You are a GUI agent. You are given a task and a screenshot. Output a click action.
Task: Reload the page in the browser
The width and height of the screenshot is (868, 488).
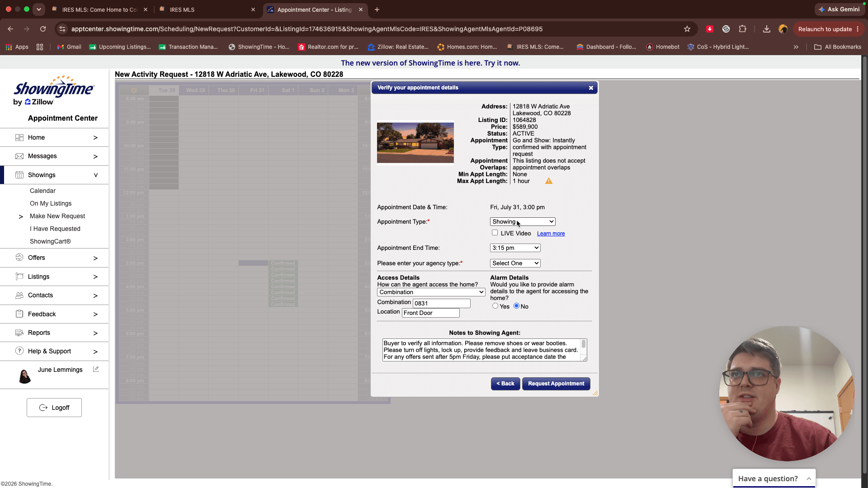coord(43,29)
